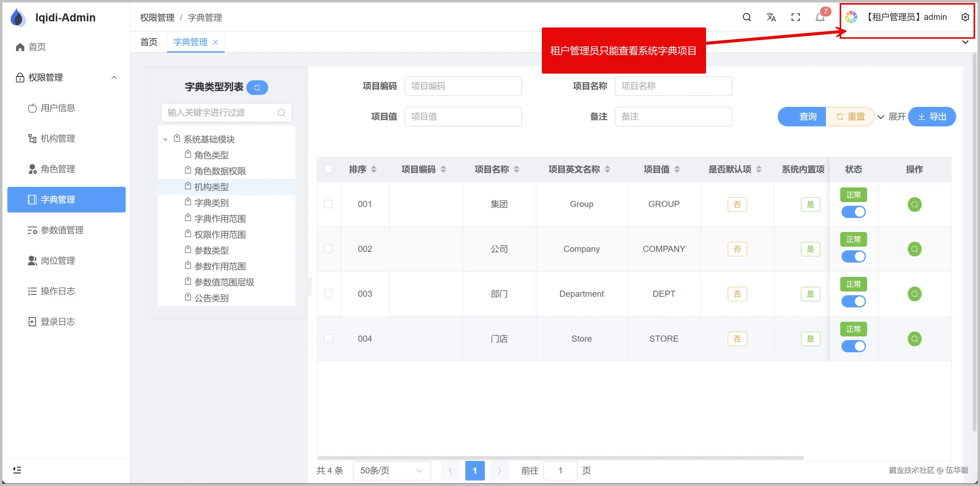Image resolution: width=980 pixels, height=486 pixels.
Task: Sort by 项目值 column arrows
Action: coord(677,169)
